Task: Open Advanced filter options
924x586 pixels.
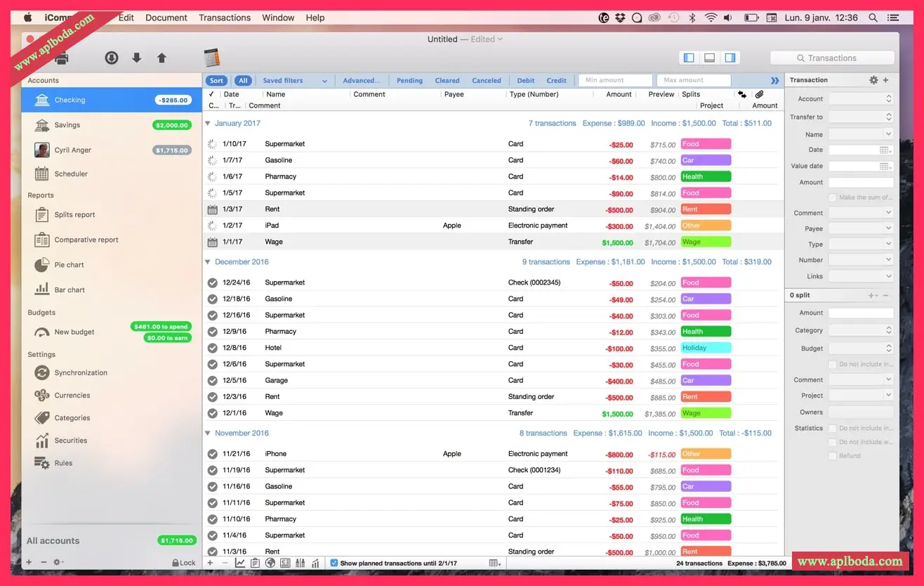Action: point(362,81)
